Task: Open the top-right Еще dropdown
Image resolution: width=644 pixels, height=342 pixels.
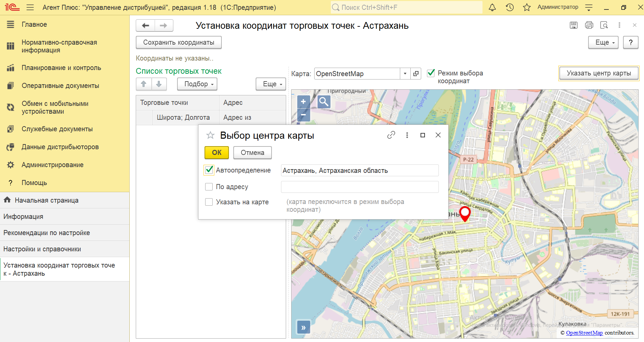Action: click(x=603, y=42)
